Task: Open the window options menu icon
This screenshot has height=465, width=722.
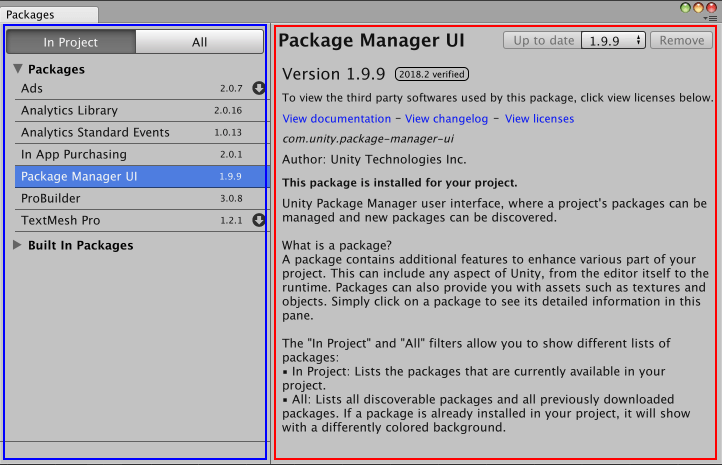Action: [712, 18]
